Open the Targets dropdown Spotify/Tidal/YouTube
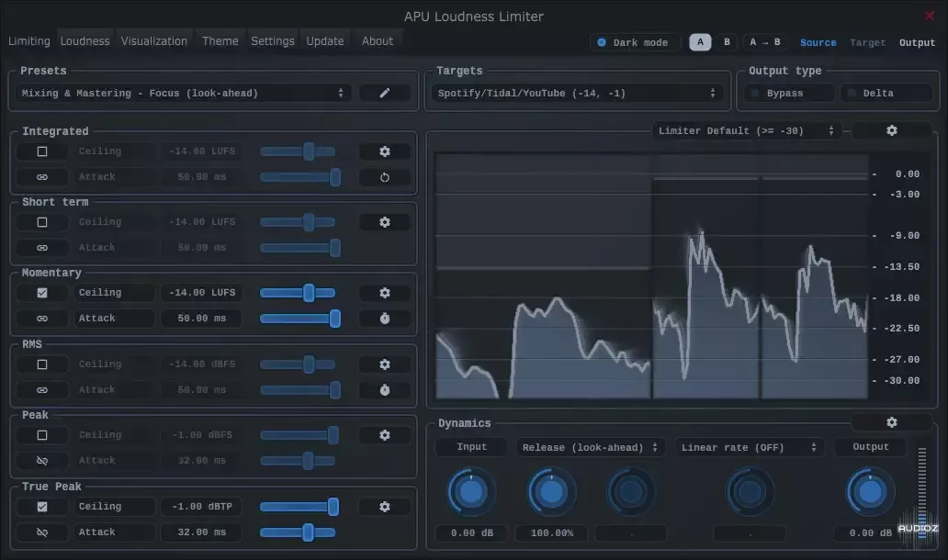948x560 pixels. [x=577, y=93]
